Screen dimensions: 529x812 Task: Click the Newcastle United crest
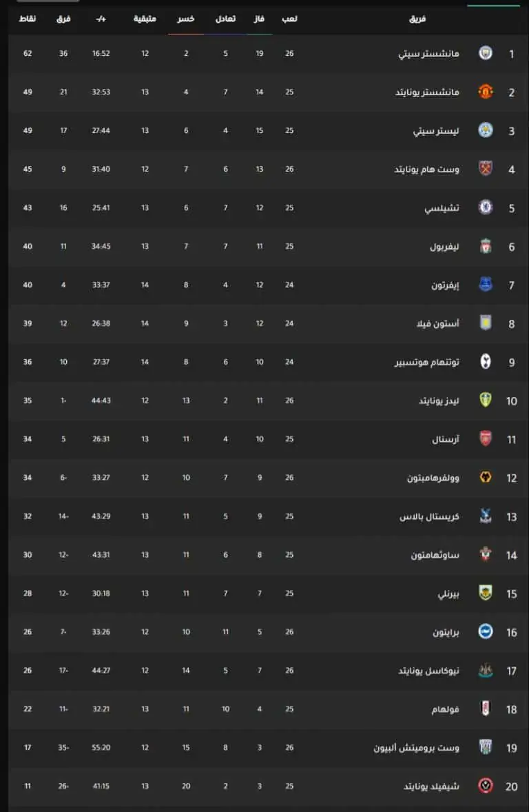[486, 671]
